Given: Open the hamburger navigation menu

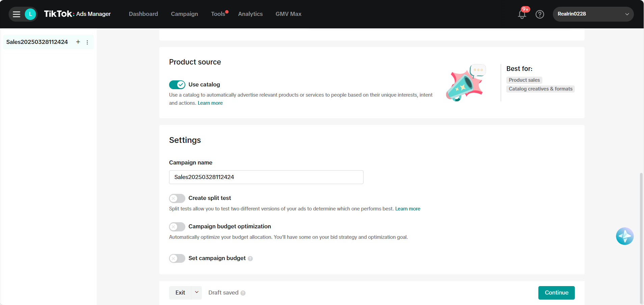Looking at the screenshot, I should [16, 14].
